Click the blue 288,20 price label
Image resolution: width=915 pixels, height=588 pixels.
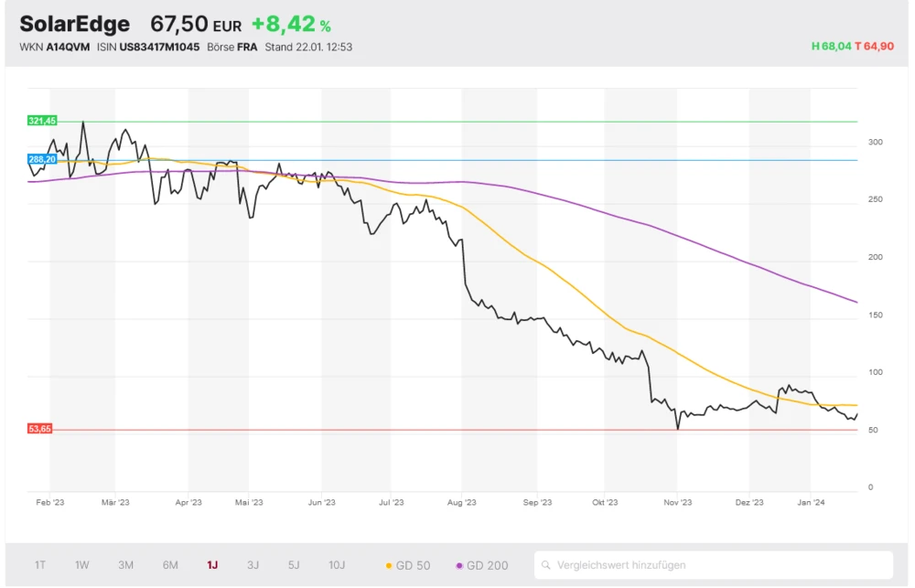coord(42,159)
